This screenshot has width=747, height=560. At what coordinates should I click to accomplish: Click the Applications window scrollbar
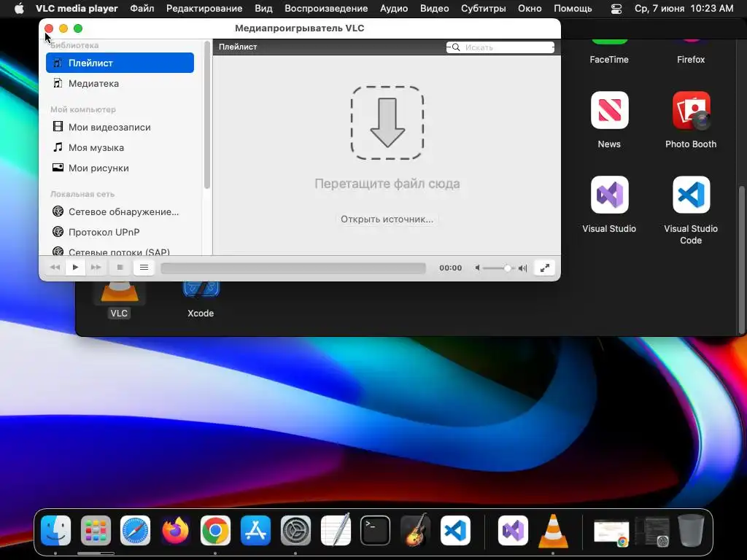(741, 260)
